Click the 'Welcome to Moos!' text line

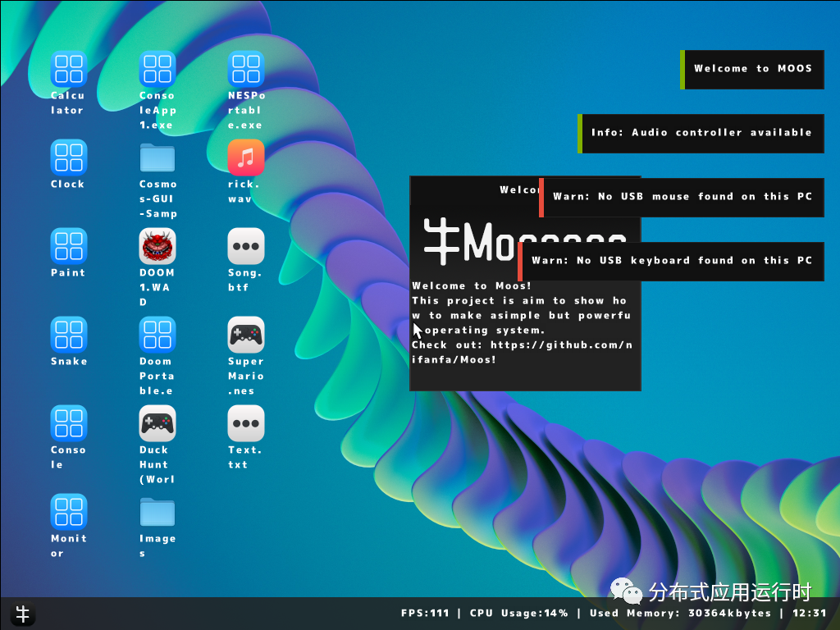[x=472, y=285]
